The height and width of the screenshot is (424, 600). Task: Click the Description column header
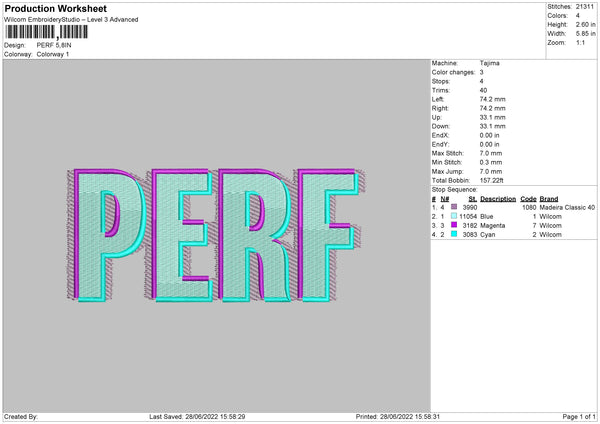coord(497,198)
